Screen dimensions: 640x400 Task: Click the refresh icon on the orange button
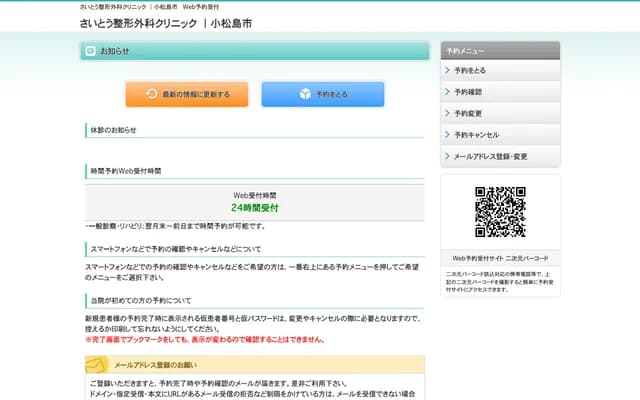[151, 94]
